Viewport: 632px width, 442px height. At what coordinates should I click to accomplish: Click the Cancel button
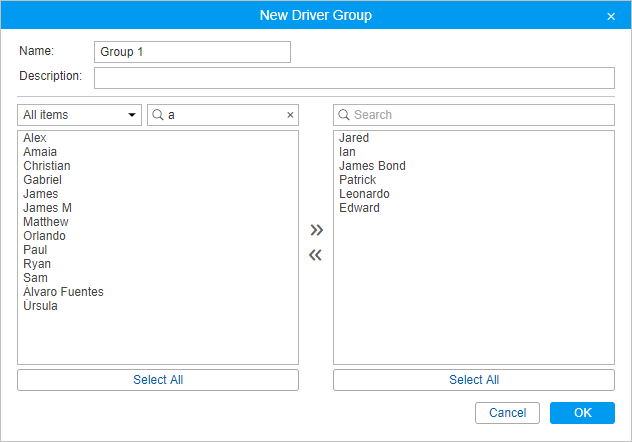pos(507,413)
